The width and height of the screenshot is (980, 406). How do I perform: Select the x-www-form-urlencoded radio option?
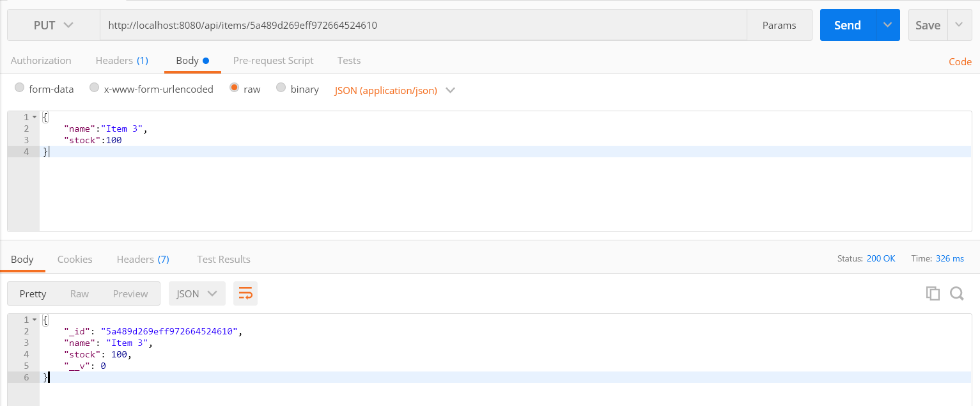pyautogui.click(x=95, y=88)
